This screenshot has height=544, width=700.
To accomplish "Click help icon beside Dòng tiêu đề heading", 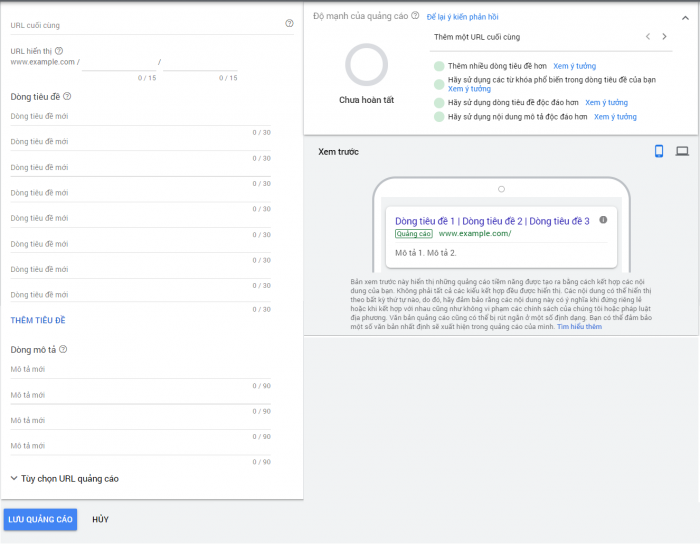I will click(67, 96).
